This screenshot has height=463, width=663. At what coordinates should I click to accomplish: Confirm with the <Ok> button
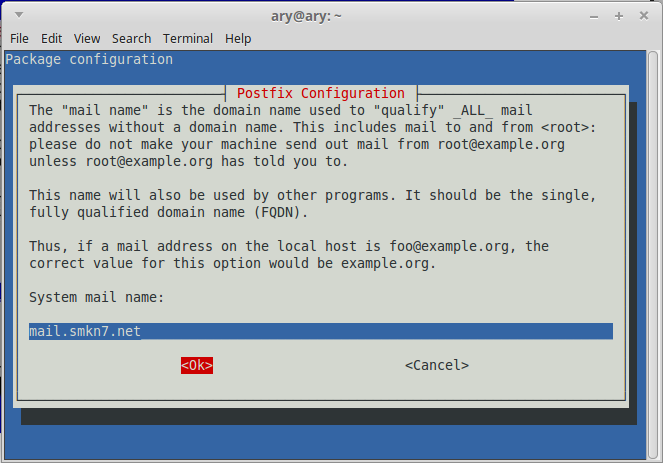coord(197,365)
